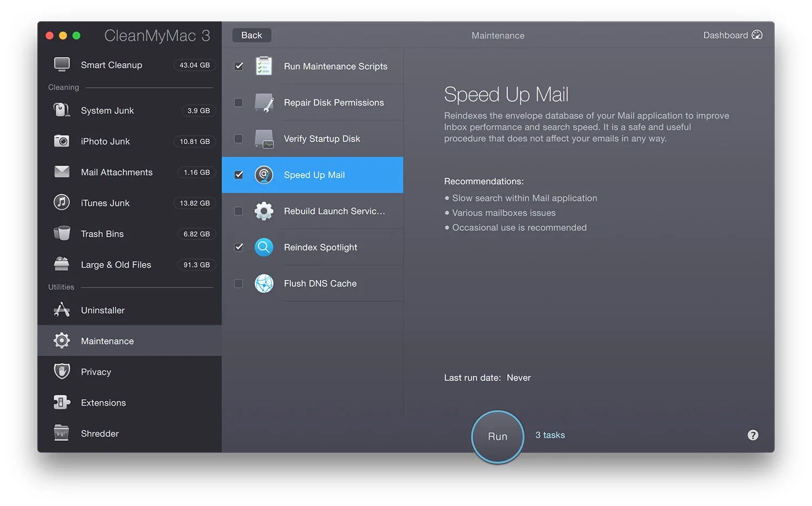Disable the Reindex Spotlight checkbox
The height and width of the screenshot is (506, 812).
[239, 247]
